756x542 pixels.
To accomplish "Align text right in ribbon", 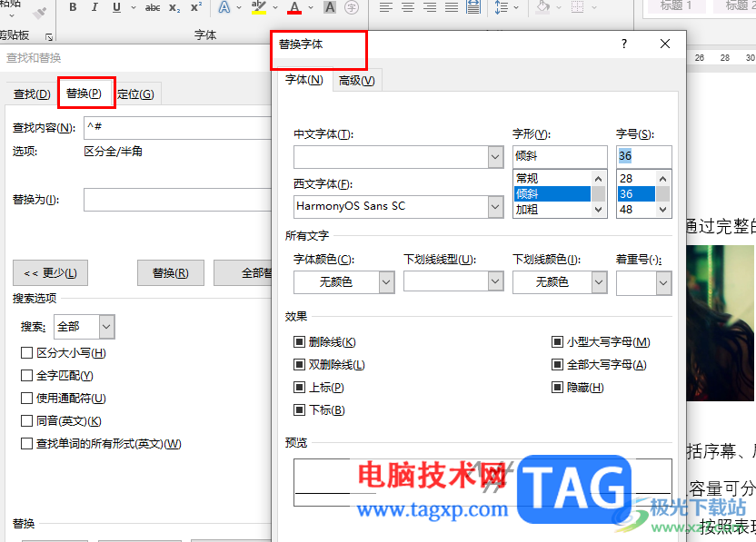I will tap(430, 7).
